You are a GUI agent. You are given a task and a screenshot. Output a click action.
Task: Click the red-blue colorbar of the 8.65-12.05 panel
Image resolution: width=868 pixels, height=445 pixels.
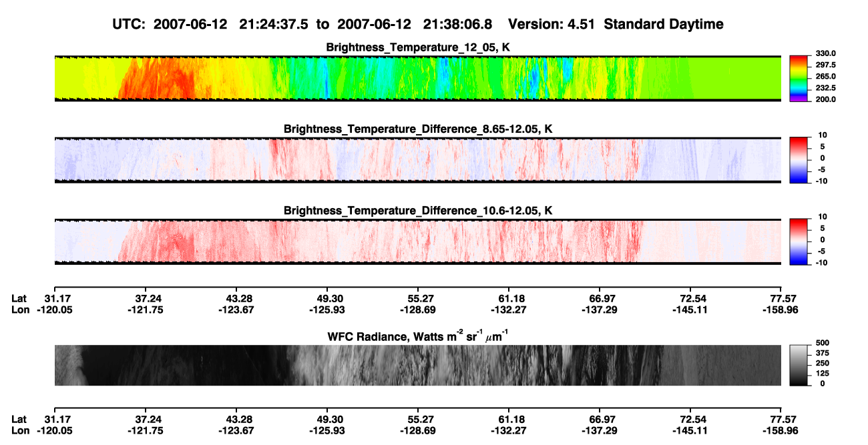pyautogui.click(x=799, y=160)
